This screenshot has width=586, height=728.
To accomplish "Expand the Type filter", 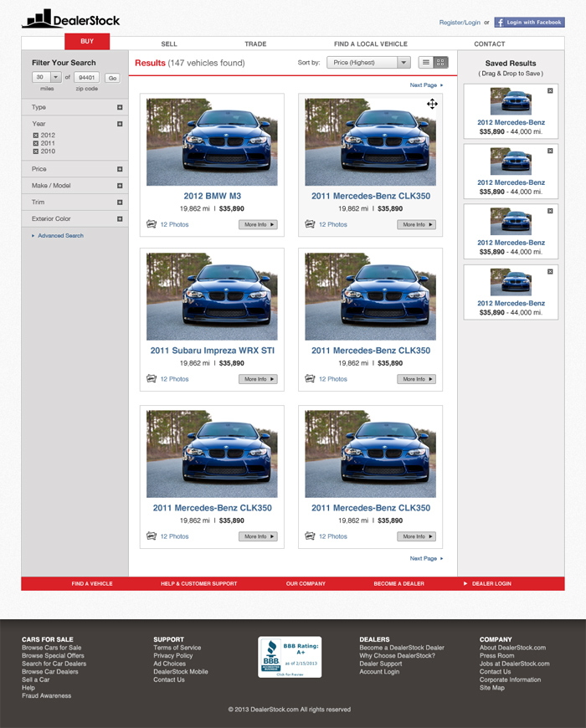I will [120, 107].
